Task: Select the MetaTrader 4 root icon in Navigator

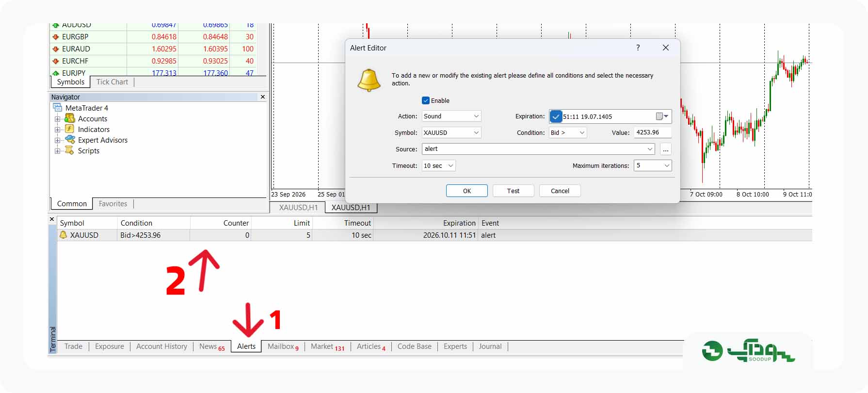Action: click(58, 108)
